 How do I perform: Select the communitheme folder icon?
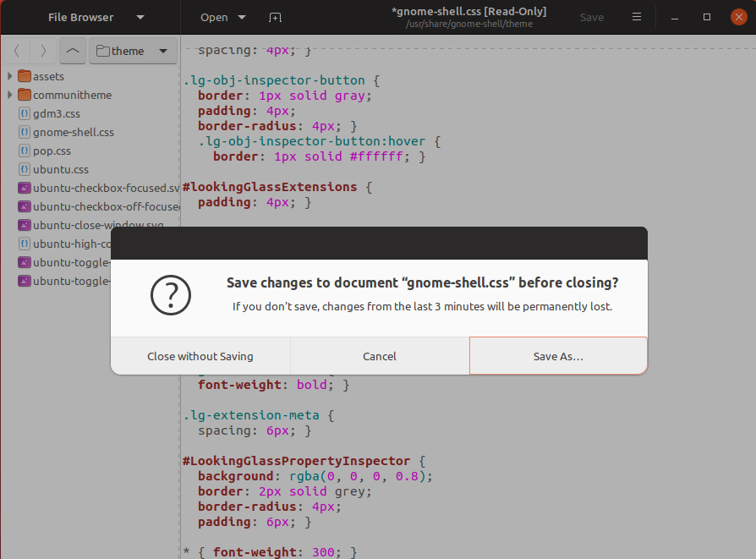tap(25, 95)
